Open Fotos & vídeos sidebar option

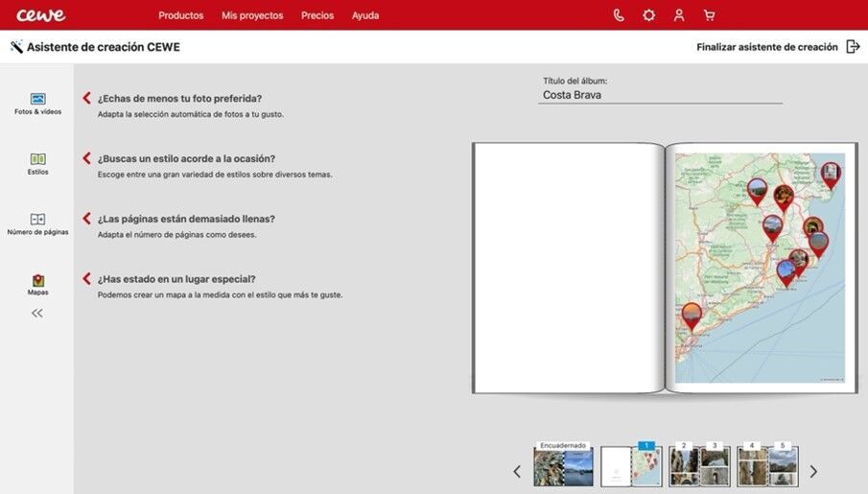coord(37,104)
